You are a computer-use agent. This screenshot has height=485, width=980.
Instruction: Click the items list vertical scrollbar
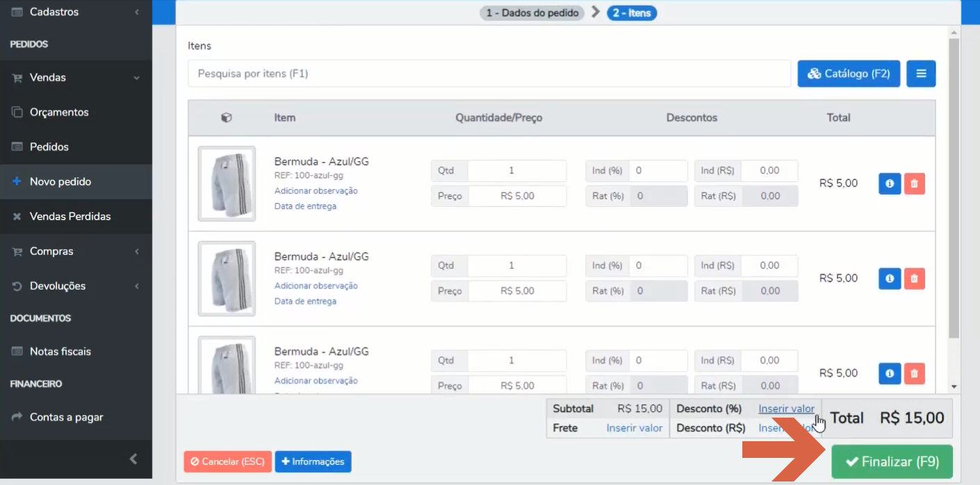[954, 184]
